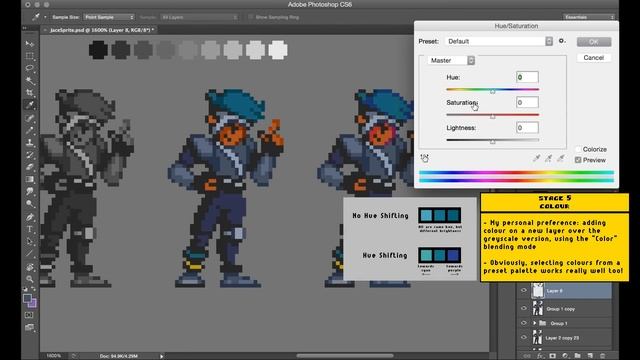640x360 pixels.
Task: Expand the Group 1 folder arrow
Action: pyautogui.click(x=535, y=323)
